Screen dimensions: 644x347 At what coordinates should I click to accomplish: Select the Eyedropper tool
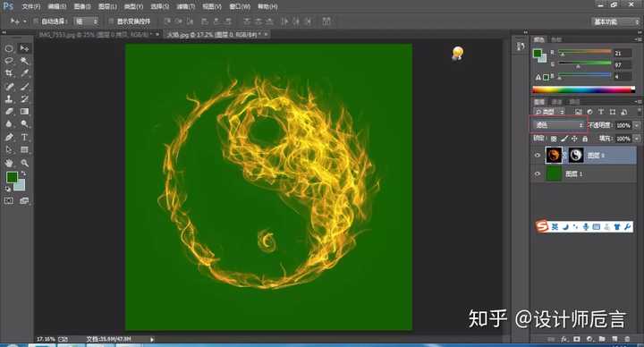pos(24,73)
